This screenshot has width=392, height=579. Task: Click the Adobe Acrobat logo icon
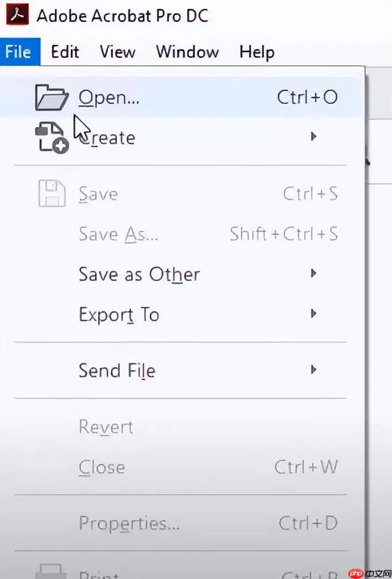pyautogui.click(x=18, y=15)
